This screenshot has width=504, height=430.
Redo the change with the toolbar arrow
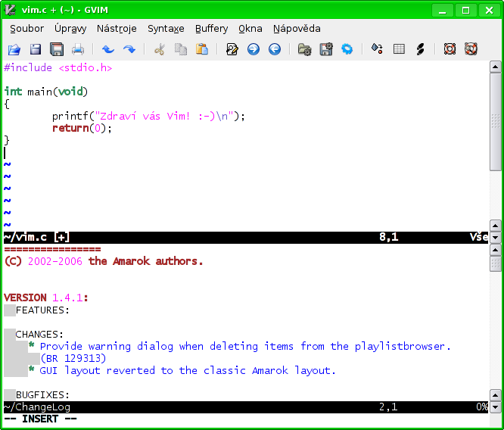pos(129,49)
